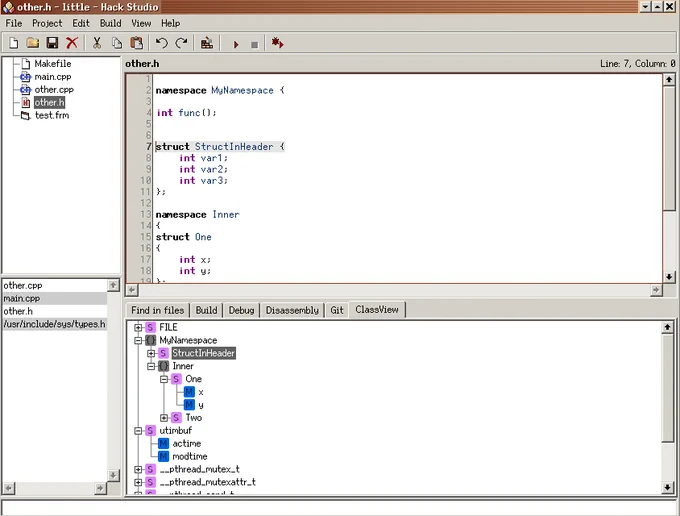The height and width of the screenshot is (516, 680).
Task: Click the Copy toolbar icon
Action: pos(117,43)
